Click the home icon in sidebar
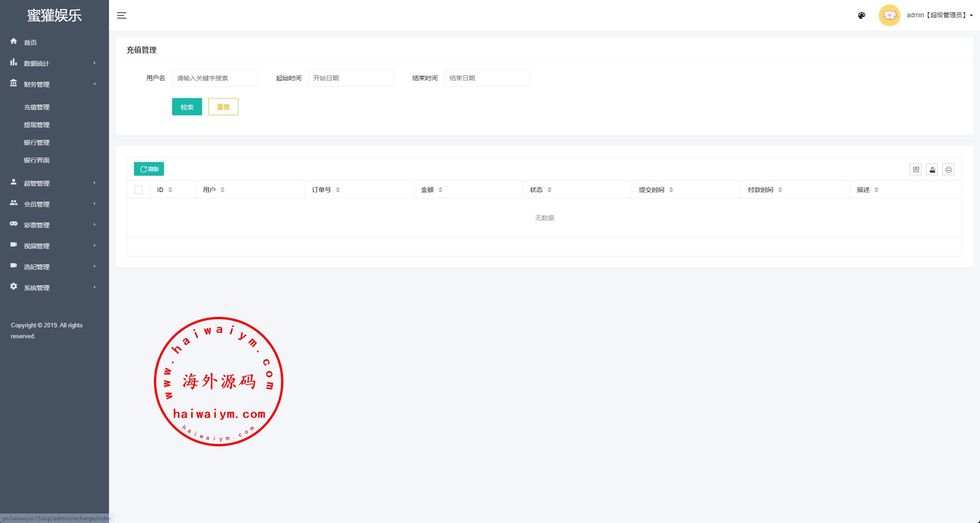This screenshot has height=523, width=980. coord(14,42)
